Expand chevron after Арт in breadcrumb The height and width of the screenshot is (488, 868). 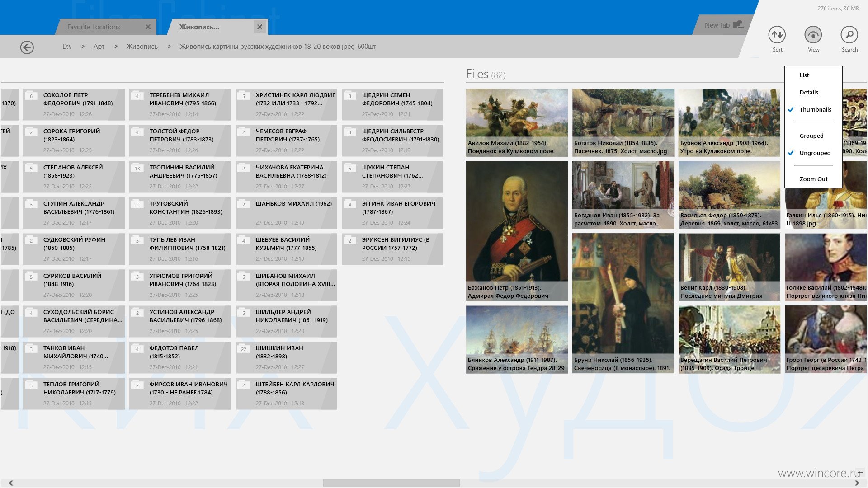116,47
